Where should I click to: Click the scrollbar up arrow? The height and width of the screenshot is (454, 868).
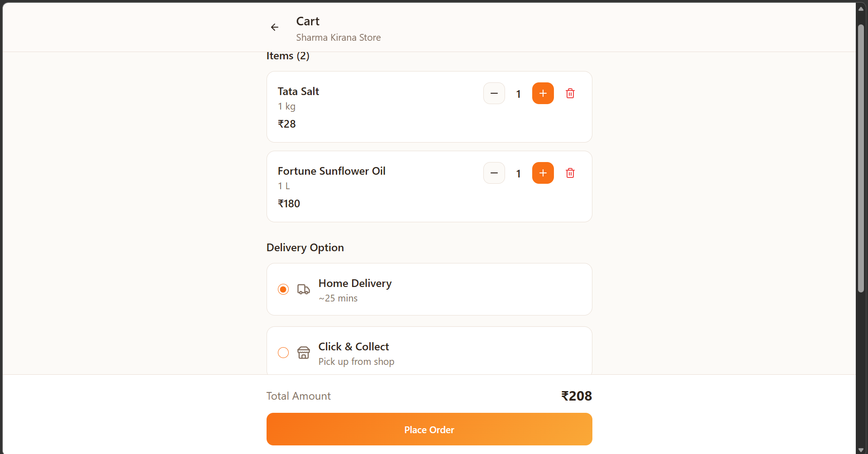point(861,9)
